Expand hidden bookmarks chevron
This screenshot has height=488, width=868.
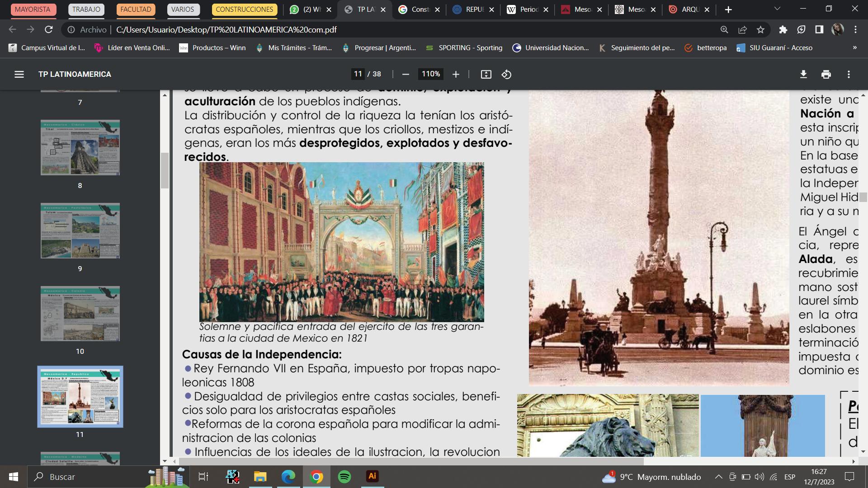854,47
